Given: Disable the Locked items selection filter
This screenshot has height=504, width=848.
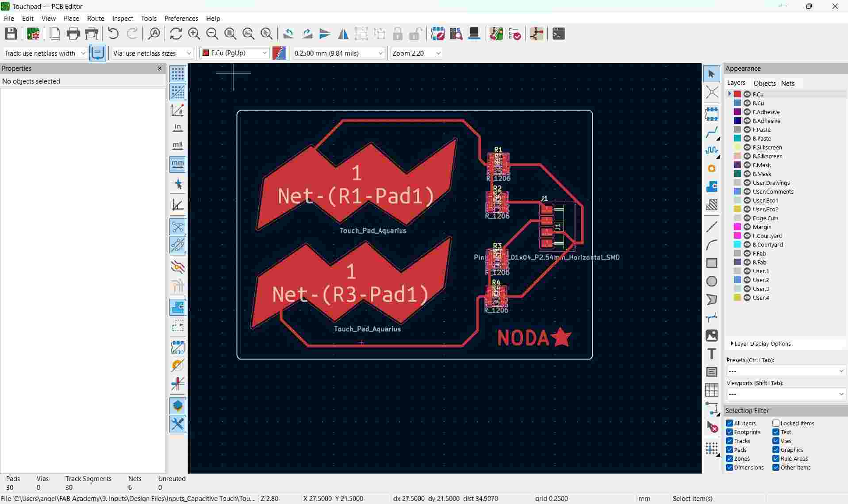Looking at the screenshot, I should pos(776,423).
